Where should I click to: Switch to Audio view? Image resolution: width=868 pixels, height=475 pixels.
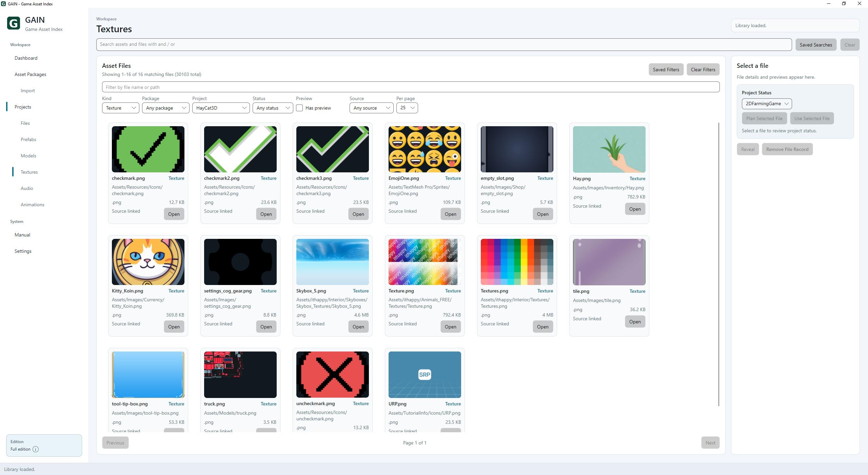coord(27,188)
